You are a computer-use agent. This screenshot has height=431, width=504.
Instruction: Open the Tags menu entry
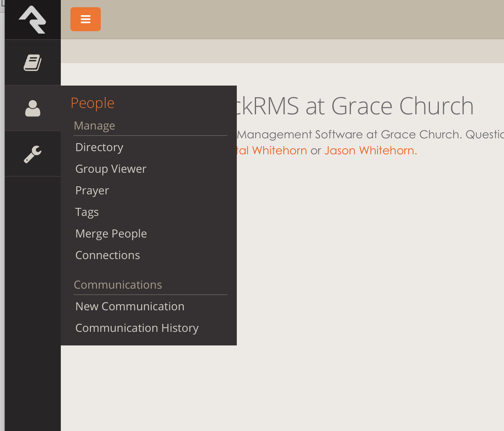coord(87,212)
